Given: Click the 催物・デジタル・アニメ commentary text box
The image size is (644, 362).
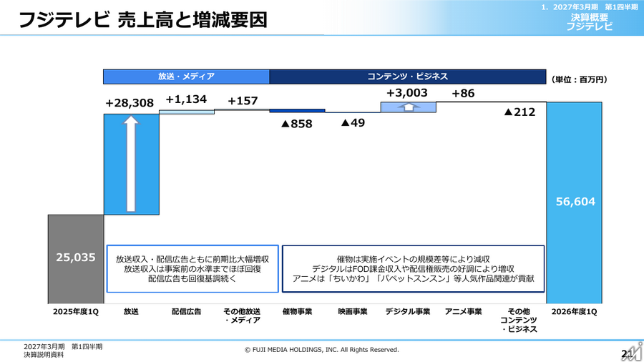Looking at the screenshot, I should pyautogui.click(x=413, y=269).
